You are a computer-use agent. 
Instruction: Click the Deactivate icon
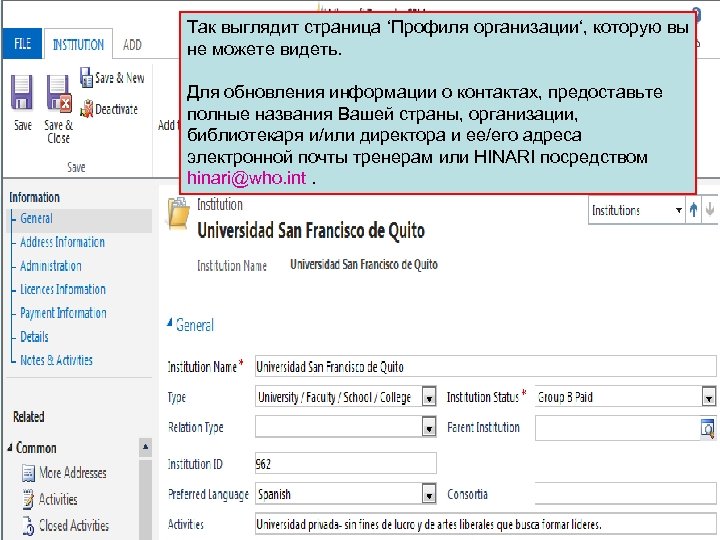pos(86,109)
